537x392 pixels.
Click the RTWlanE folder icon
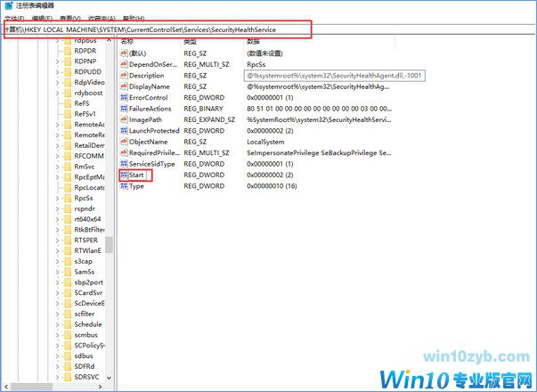[x=68, y=250]
